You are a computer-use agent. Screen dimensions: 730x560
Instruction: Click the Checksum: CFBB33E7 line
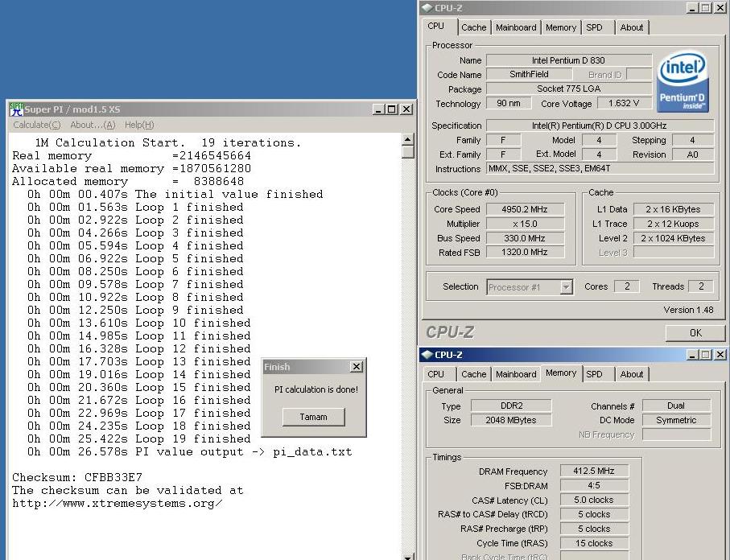(77, 478)
